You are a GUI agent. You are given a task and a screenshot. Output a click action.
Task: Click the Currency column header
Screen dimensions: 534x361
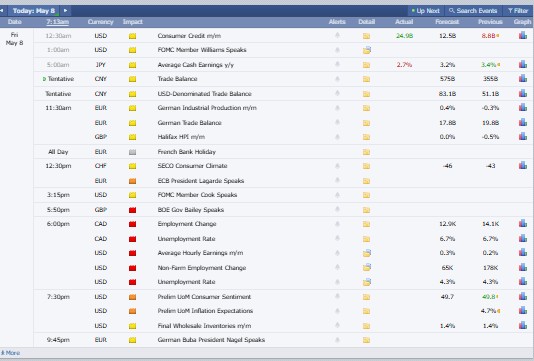100,22
